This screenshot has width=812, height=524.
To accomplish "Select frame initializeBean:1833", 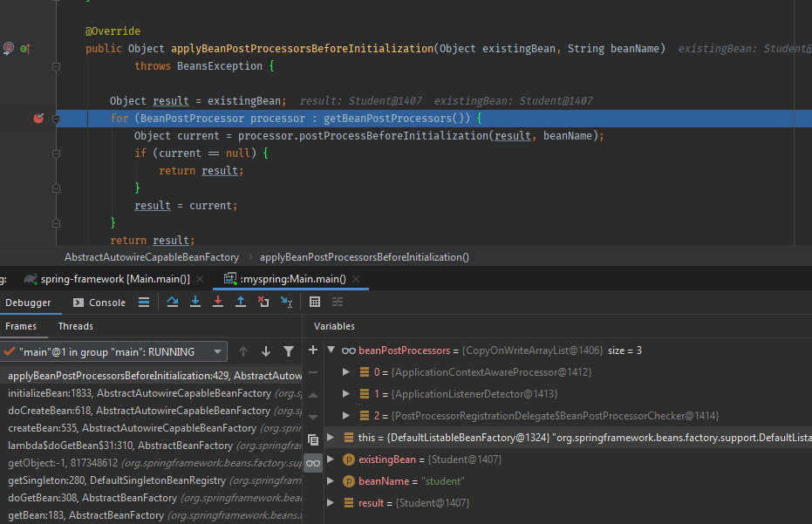I will point(151,393).
